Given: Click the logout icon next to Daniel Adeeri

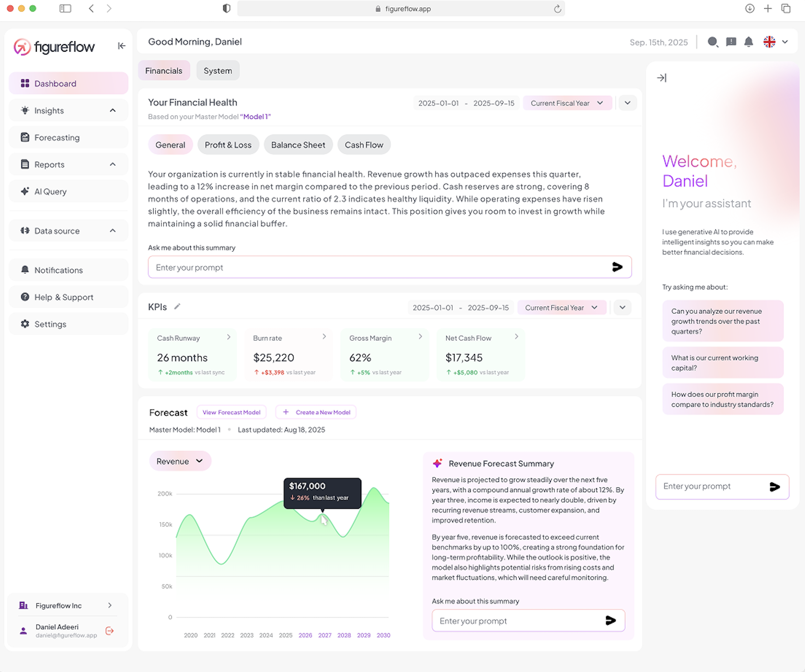Looking at the screenshot, I should (109, 630).
